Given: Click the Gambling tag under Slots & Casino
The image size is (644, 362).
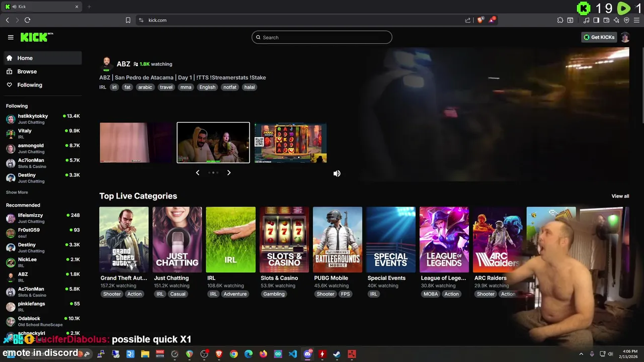Looking at the screenshot, I should pyautogui.click(x=274, y=294).
